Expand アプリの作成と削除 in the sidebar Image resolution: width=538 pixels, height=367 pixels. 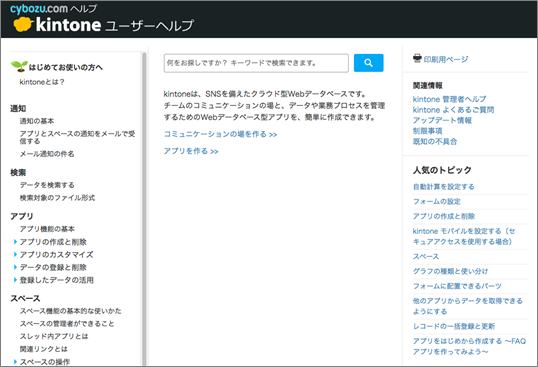53,242
